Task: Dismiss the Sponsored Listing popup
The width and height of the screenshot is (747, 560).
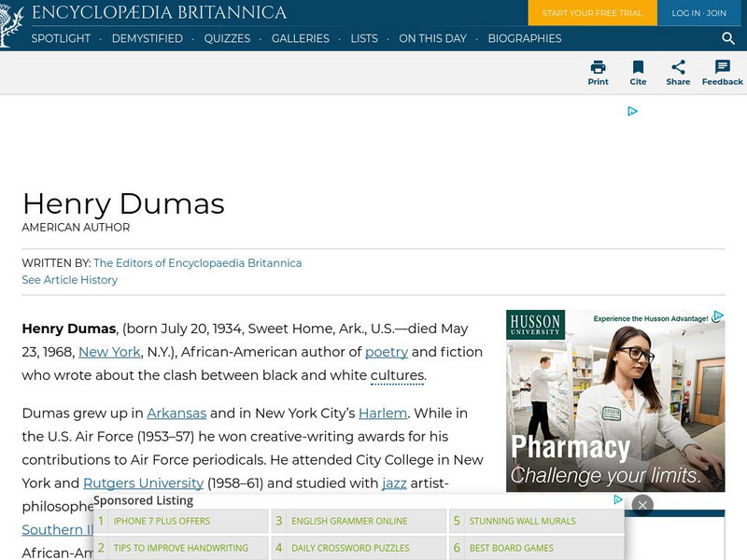Action: click(x=643, y=504)
